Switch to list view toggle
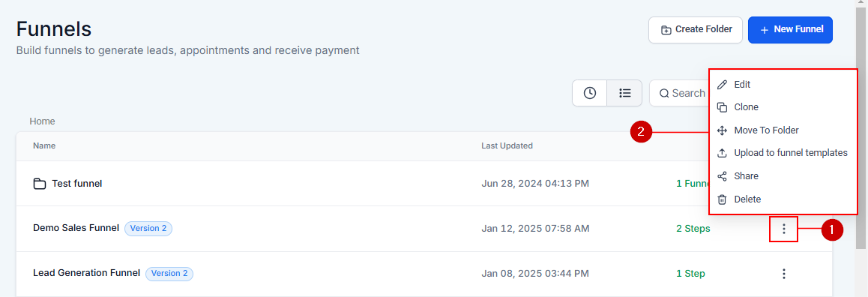Screen dimensions: 868x297 click(625, 93)
